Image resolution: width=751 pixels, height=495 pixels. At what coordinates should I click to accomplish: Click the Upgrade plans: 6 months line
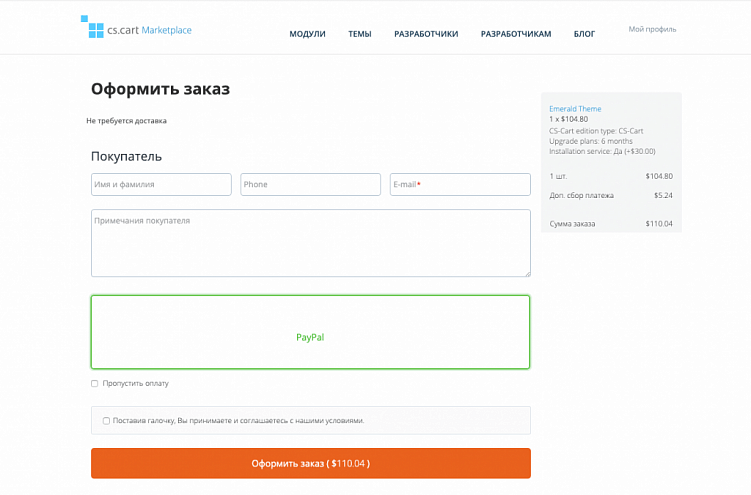click(x=591, y=141)
